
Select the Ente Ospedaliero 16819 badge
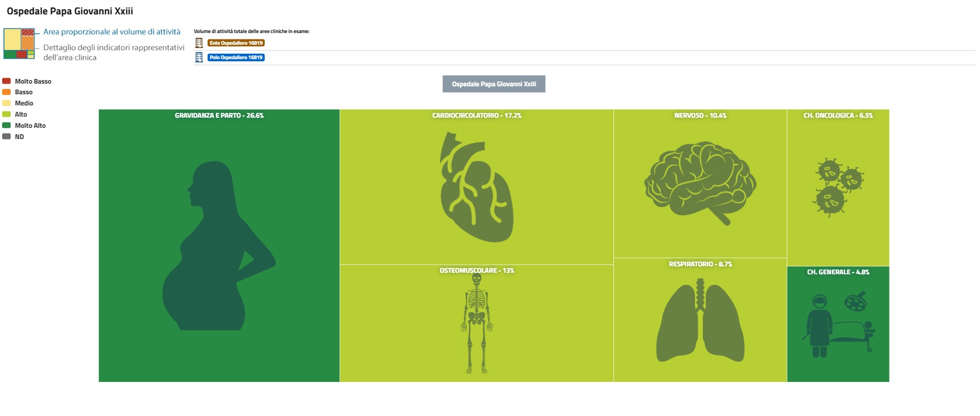(236, 43)
